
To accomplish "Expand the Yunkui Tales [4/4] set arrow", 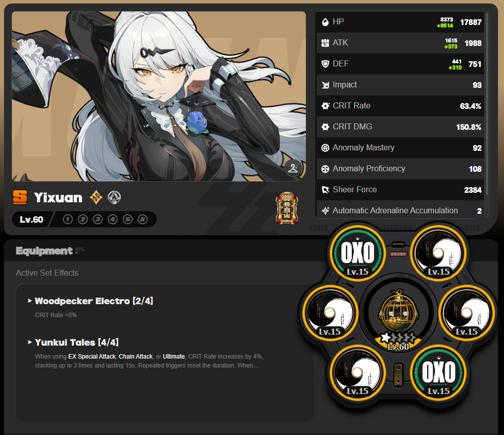I will coord(30,342).
